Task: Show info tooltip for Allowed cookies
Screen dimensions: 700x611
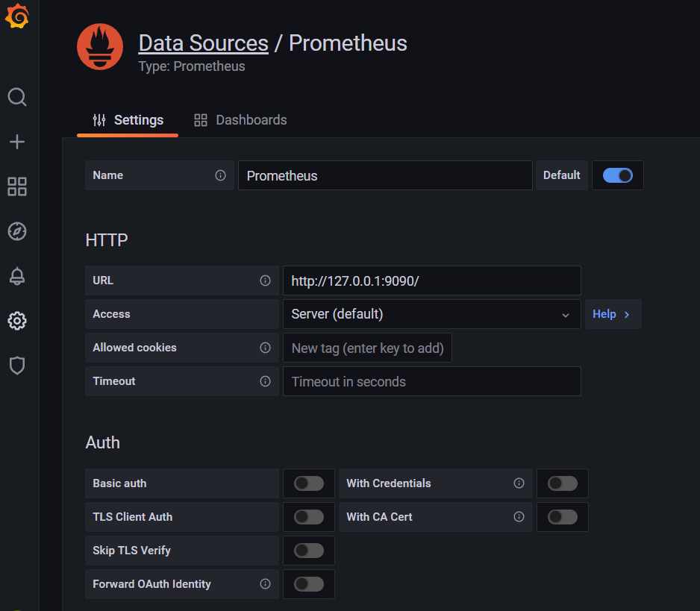Action: pos(265,348)
